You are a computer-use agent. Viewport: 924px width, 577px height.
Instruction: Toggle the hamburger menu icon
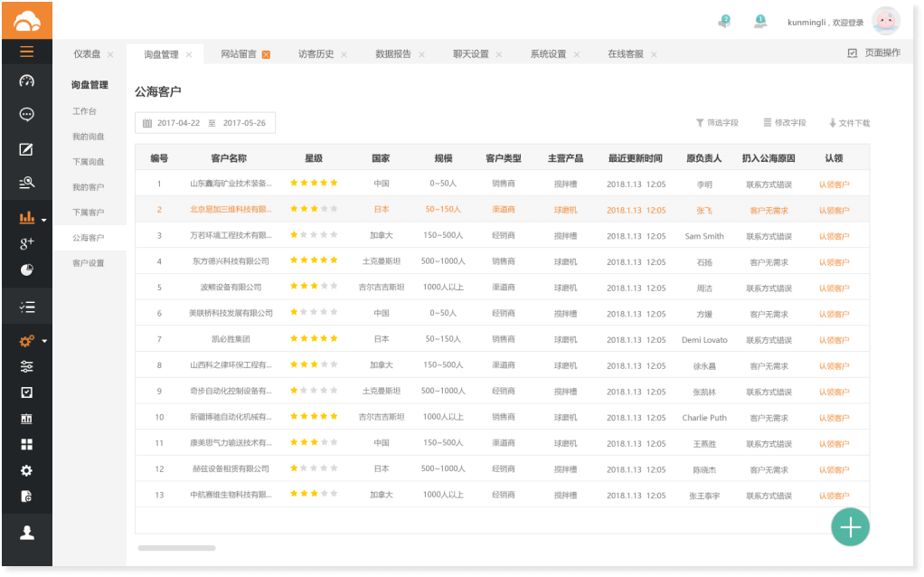[x=26, y=52]
